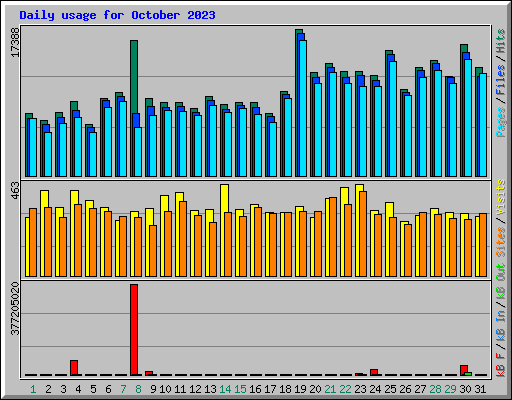Click day 1 on the x-axis
This screenshot has height=400, width=512.
click(x=33, y=389)
